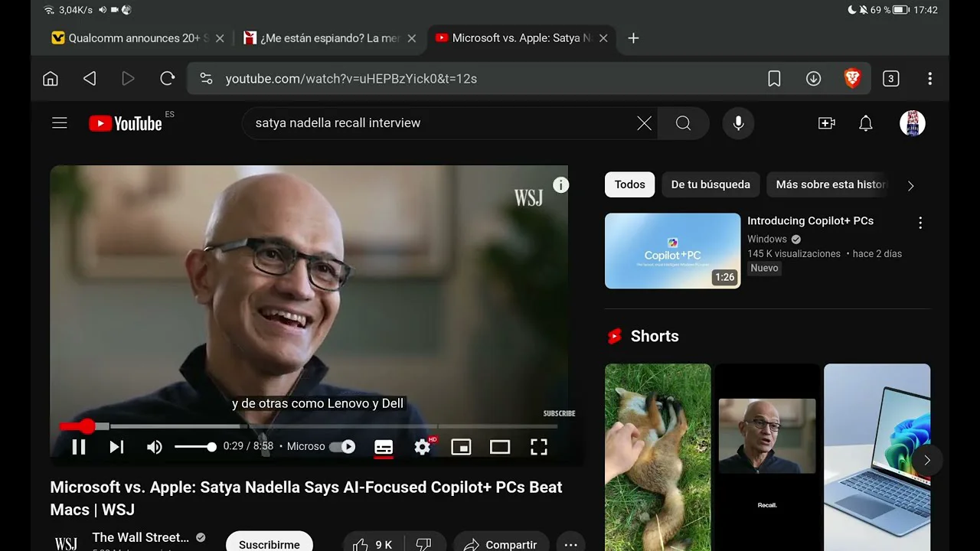Open video settings gear
Screen dimensions: 980x551
(423, 447)
